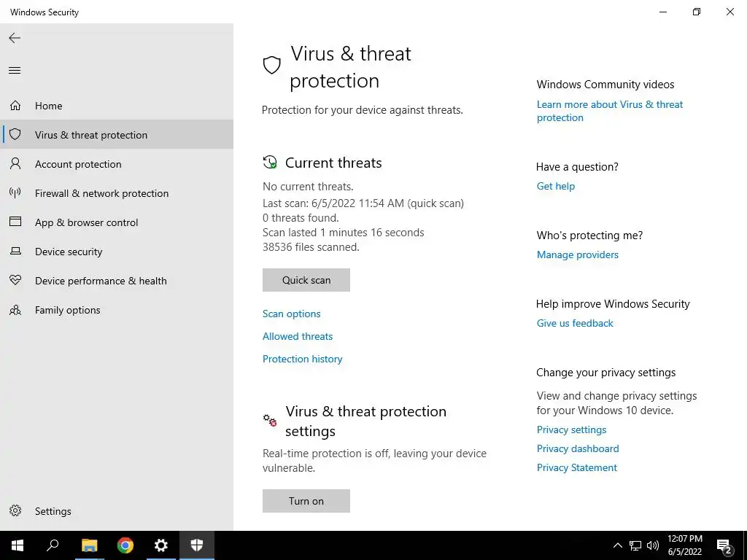Collapse the navigation hamburger menu

coord(15,71)
